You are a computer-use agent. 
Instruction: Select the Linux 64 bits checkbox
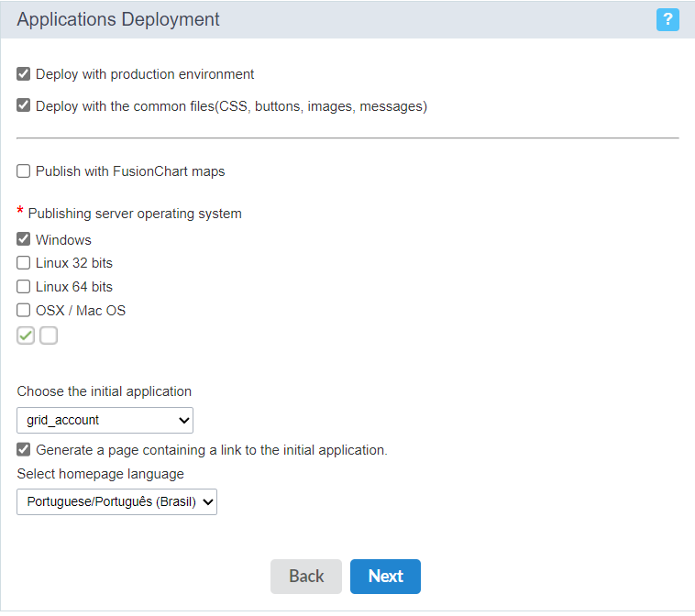tap(24, 287)
